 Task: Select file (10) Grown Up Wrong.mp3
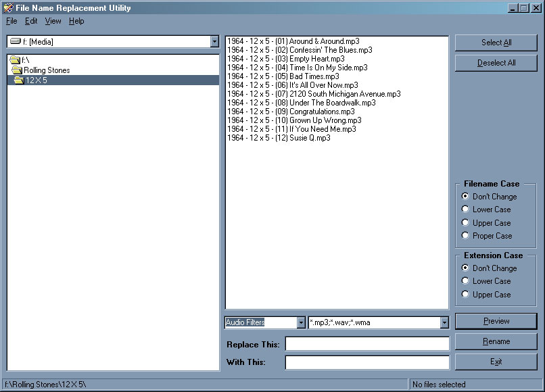[294, 120]
